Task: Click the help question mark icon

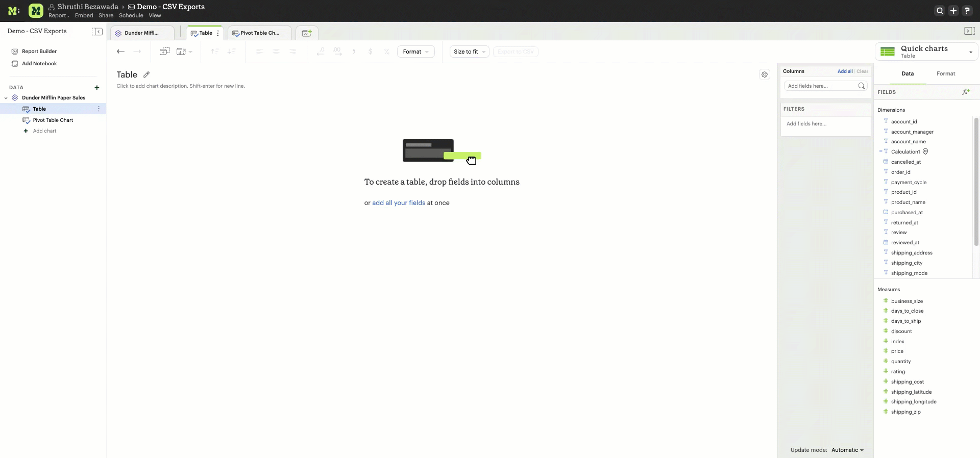Action: click(x=967, y=11)
